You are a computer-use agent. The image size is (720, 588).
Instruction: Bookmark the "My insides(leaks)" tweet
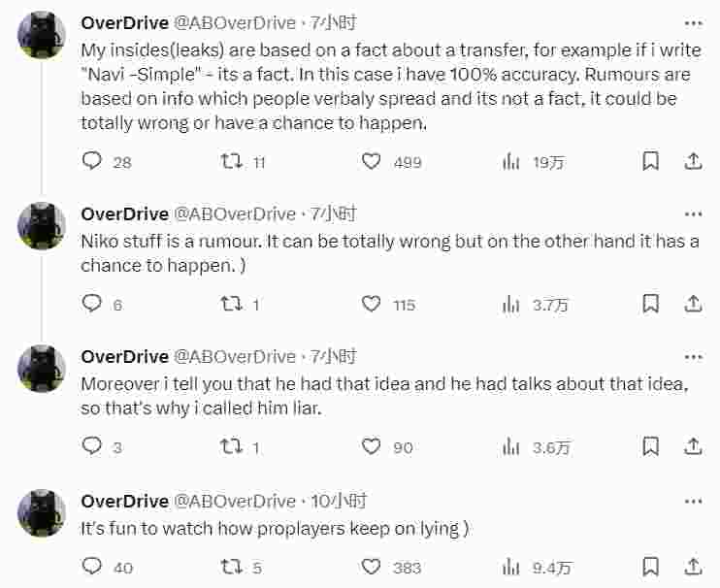pyautogui.click(x=652, y=161)
